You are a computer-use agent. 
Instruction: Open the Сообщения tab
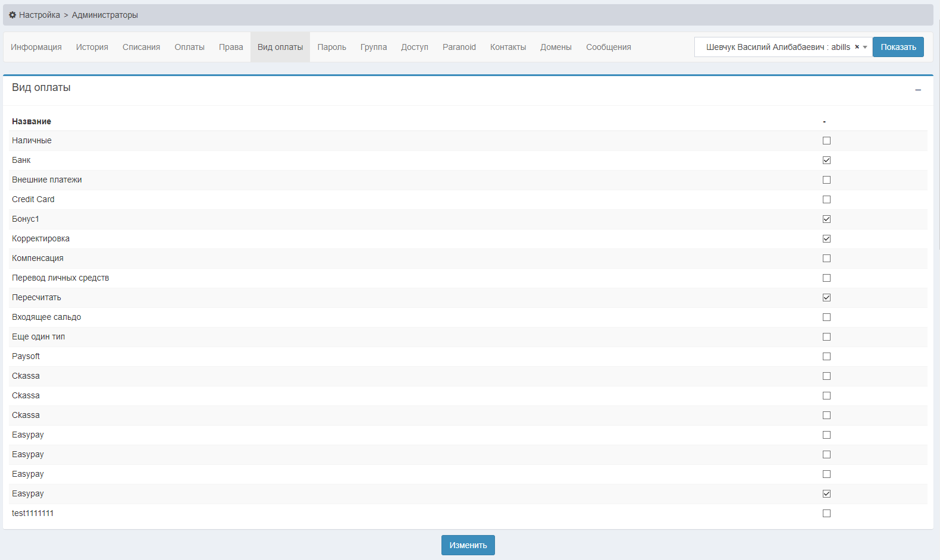[x=608, y=47]
